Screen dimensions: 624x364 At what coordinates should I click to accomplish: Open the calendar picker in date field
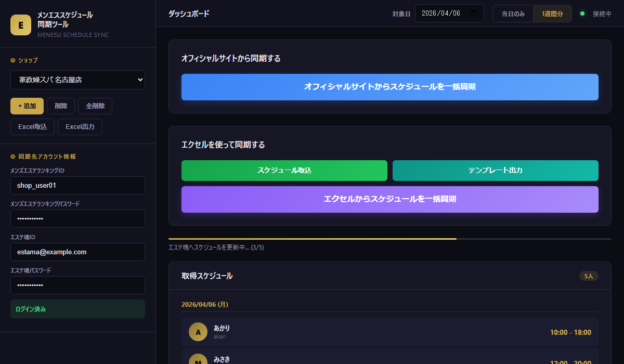[473, 14]
